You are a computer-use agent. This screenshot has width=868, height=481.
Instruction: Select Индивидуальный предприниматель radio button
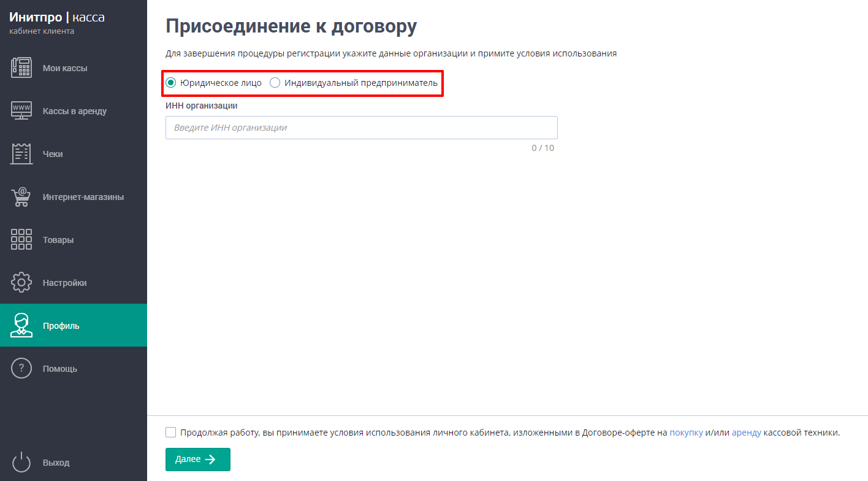tap(275, 83)
